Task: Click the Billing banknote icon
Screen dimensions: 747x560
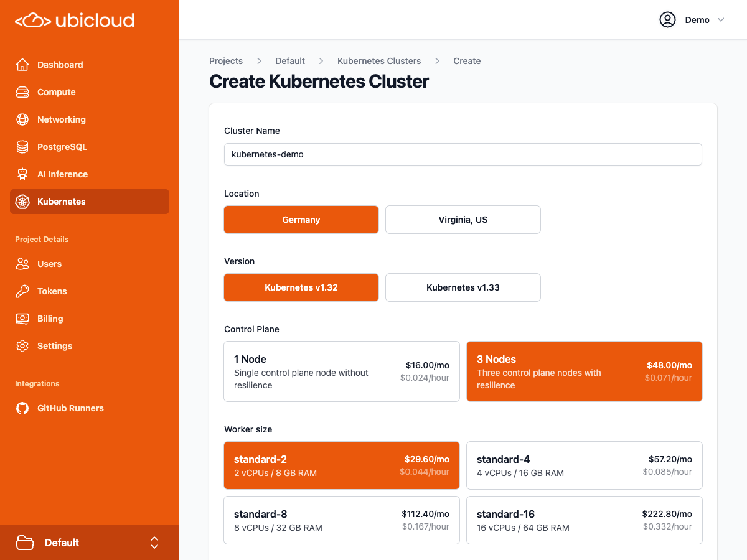Action: (x=22, y=319)
